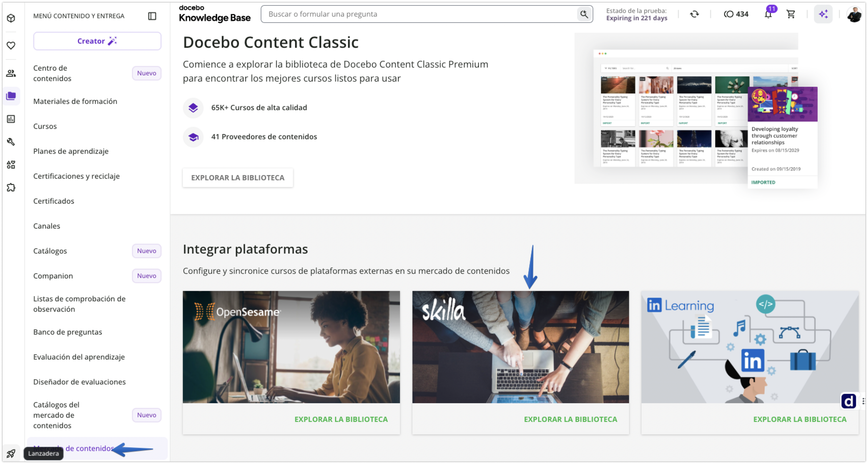Select the content folder icon in left rail

click(11, 96)
